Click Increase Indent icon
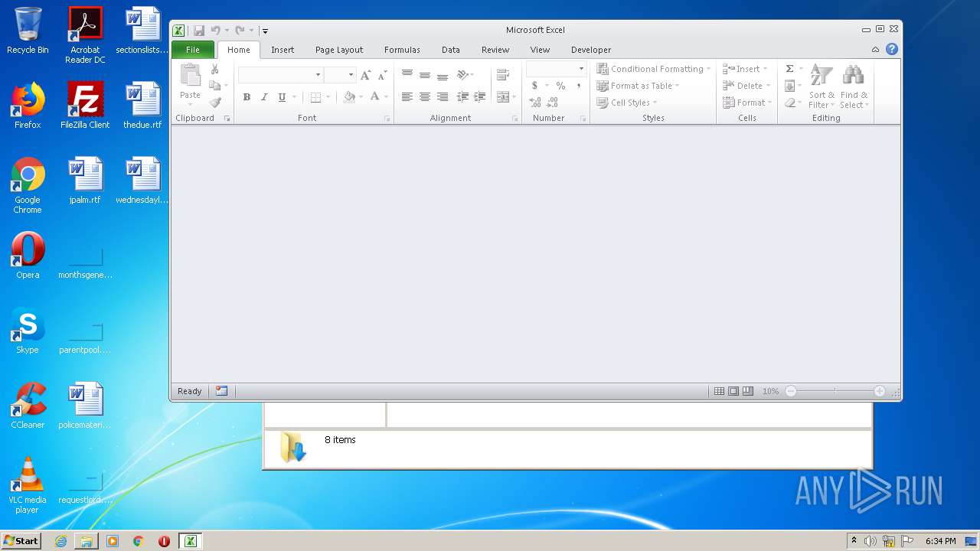Image resolution: width=980 pixels, height=551 pixels. 480,96
